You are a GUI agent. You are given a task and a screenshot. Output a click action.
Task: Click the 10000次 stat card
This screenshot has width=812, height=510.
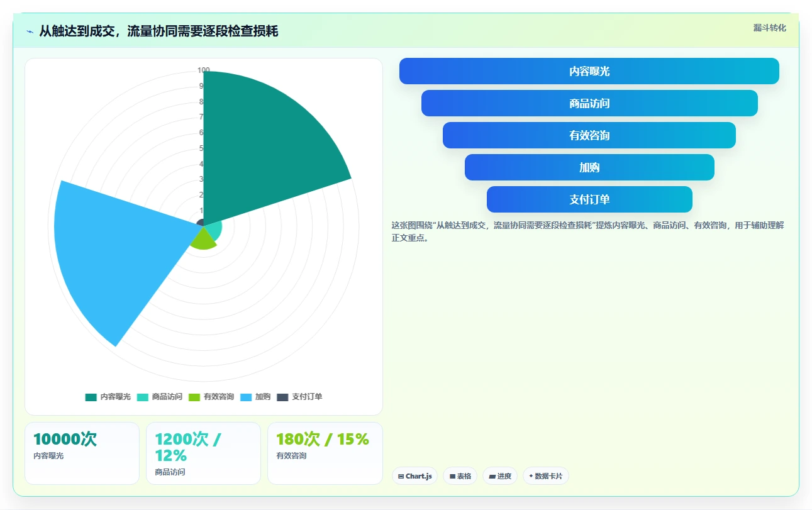[x=82, y=453]
